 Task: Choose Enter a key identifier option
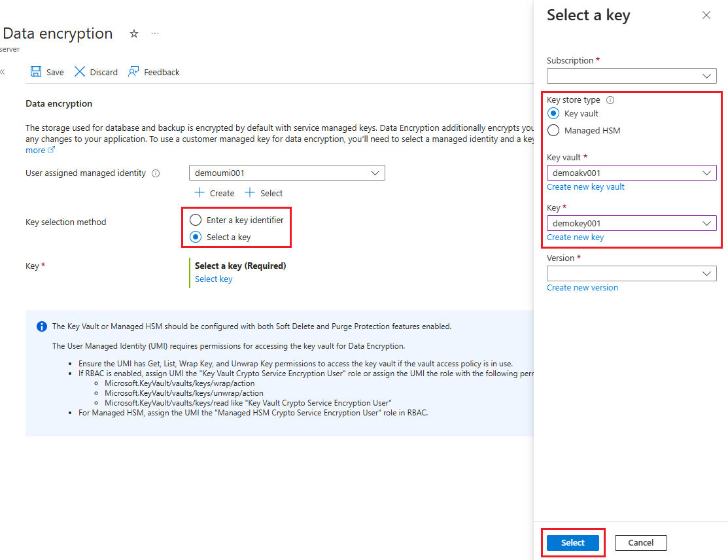[x=196, y=220]
